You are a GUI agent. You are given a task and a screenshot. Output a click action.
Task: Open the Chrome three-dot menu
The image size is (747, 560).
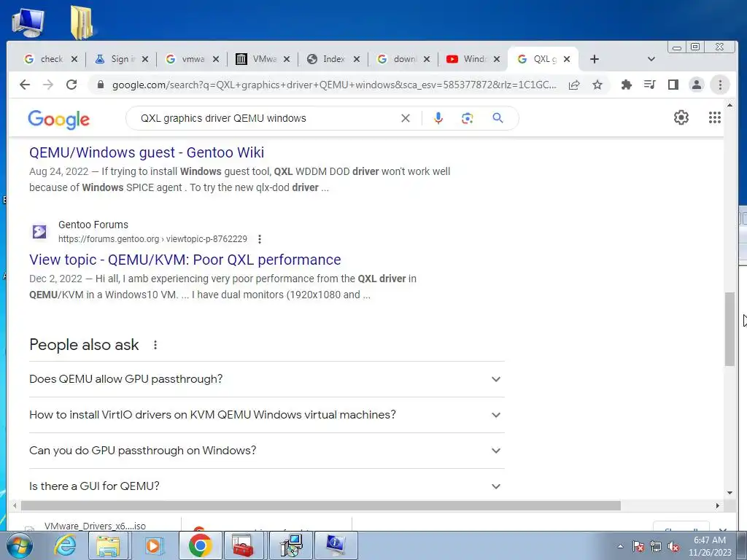[720, 85]
